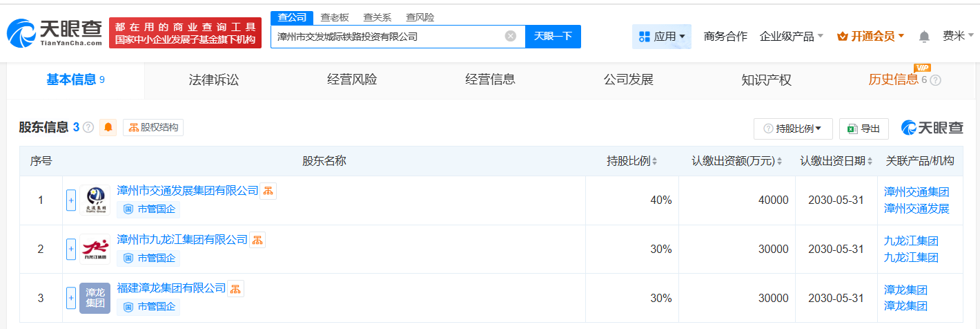Open first 漳龙集团 related link in row 3

tap(905, 290)
